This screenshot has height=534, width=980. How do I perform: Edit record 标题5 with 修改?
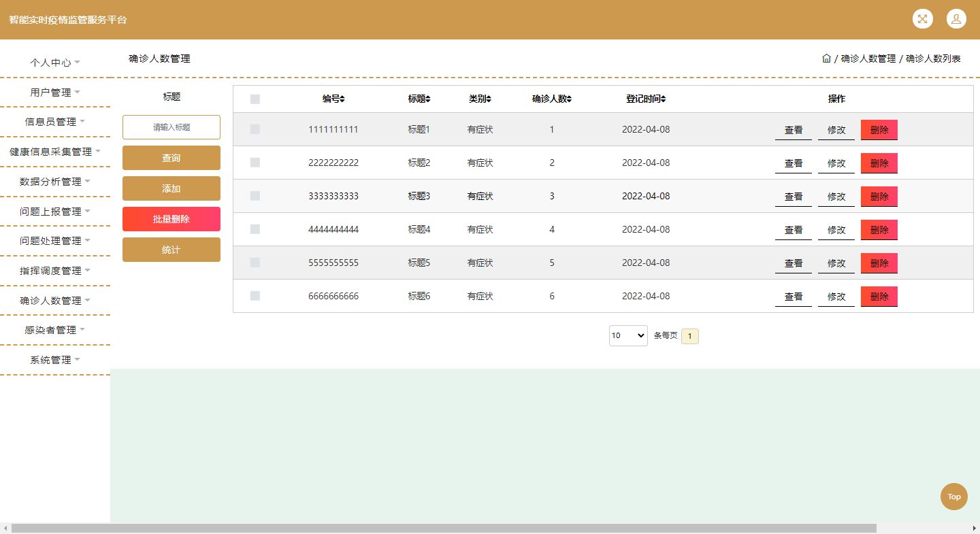[x=836, y=263]
